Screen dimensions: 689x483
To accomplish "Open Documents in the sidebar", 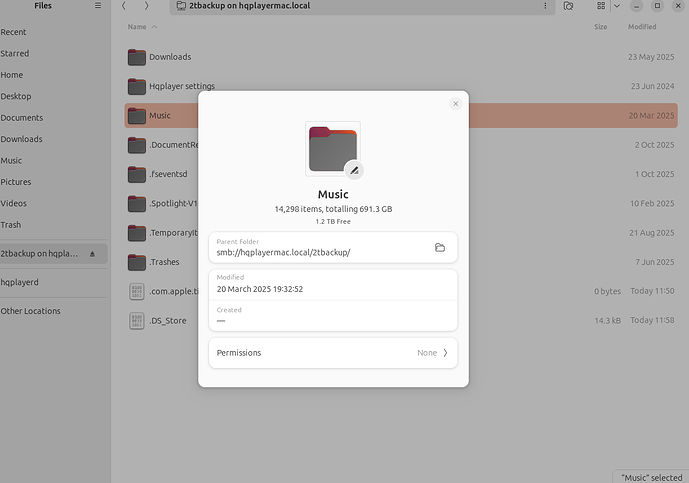I will (22, 118).
